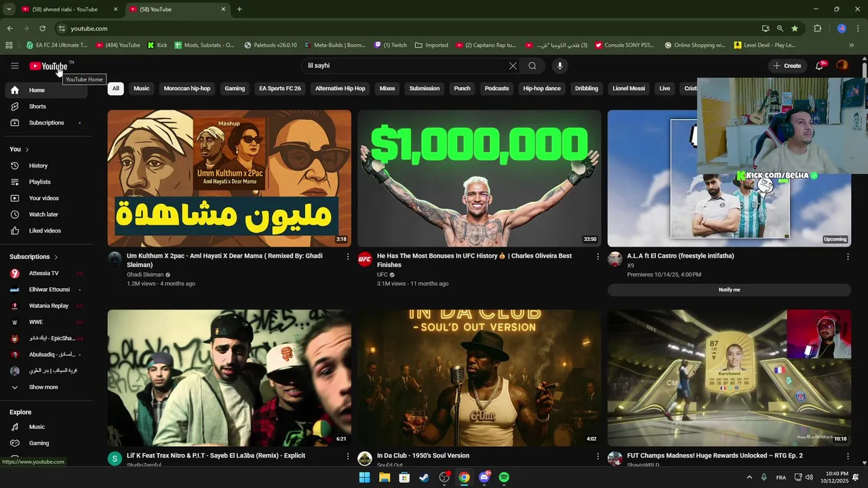Show hidden system tray icons
This screenshot has width=868, height=488.
[749, 477]
